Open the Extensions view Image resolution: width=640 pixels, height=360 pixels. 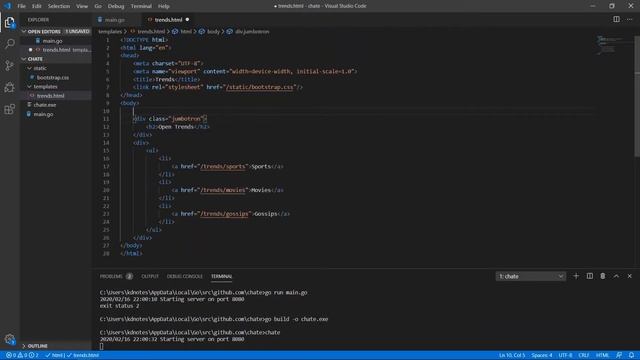[10, 109]
